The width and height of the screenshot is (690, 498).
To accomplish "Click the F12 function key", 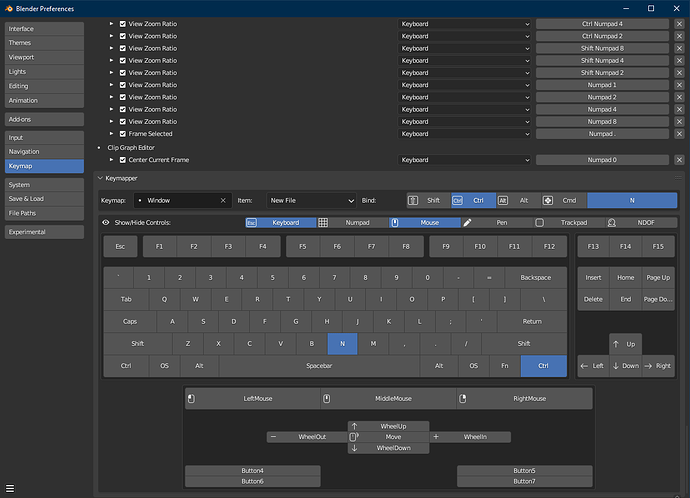I will tap(549, 247).
